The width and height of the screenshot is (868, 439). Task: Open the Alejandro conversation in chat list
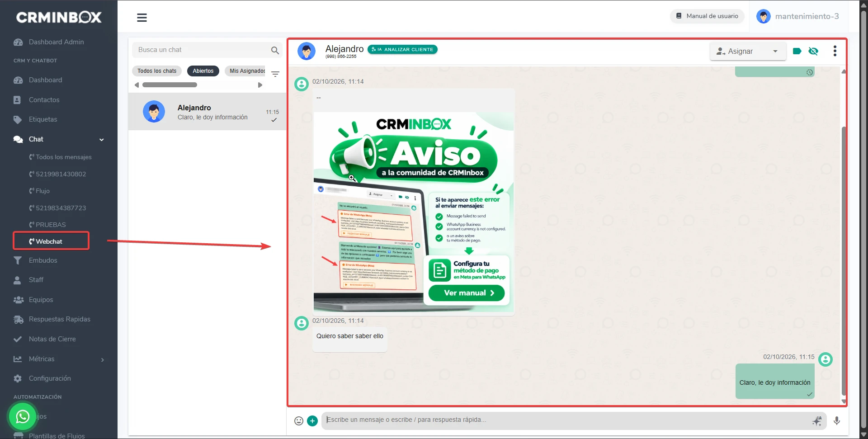(x=208, y=112)
